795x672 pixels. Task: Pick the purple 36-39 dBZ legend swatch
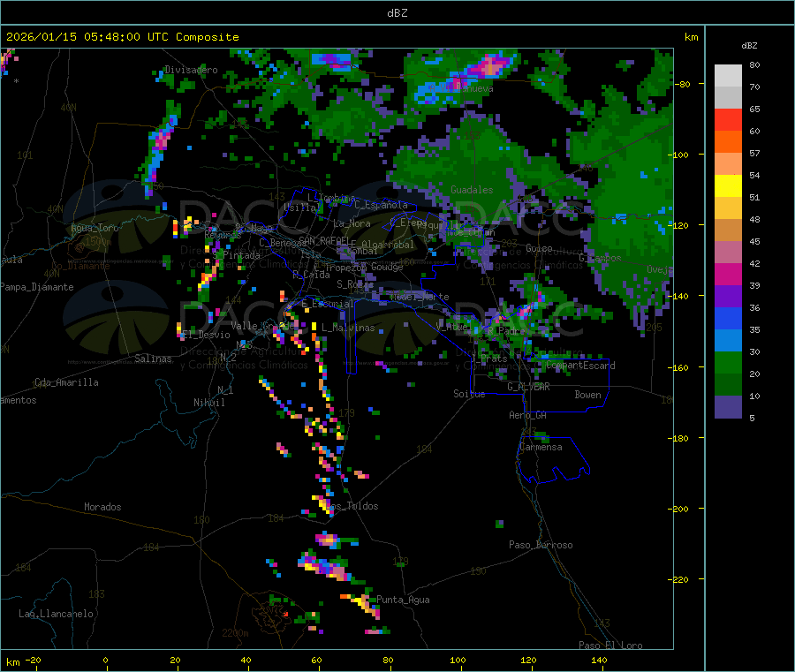(728, 297)
